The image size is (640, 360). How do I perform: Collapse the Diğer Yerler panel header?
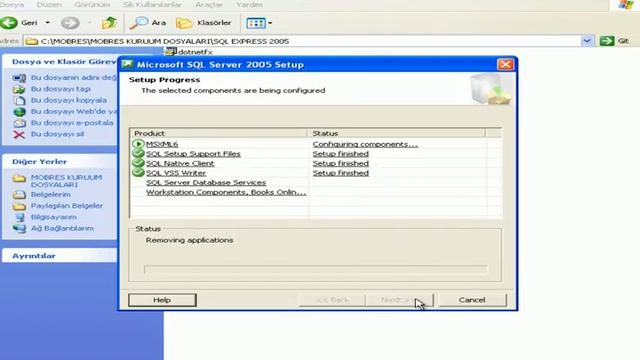point(60,162)
